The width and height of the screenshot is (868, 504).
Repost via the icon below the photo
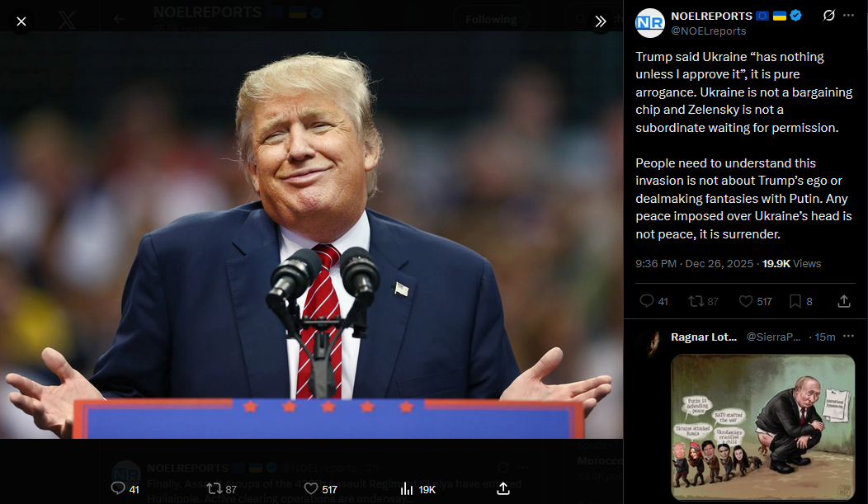pyautogui.click(x=215, y=488)
